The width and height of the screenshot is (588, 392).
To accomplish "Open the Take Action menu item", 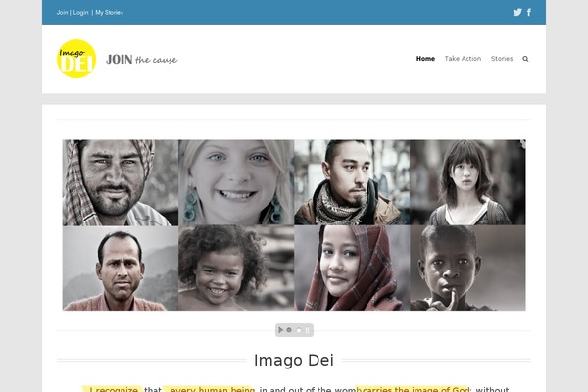I will [463, 59].
